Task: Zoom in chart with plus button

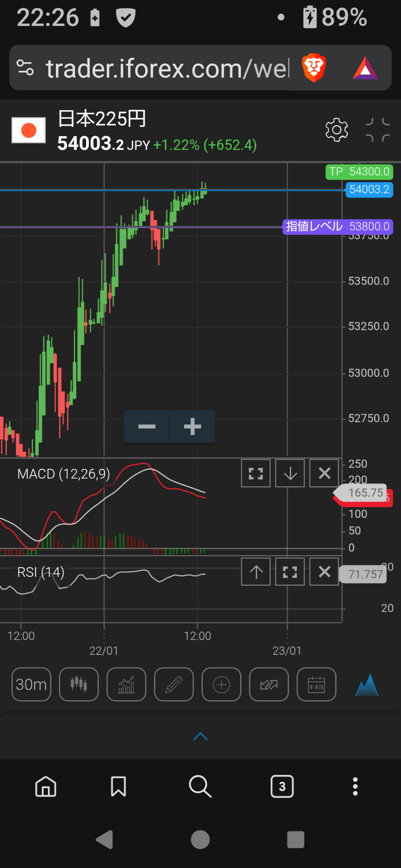Action: [x=193, y=426]
